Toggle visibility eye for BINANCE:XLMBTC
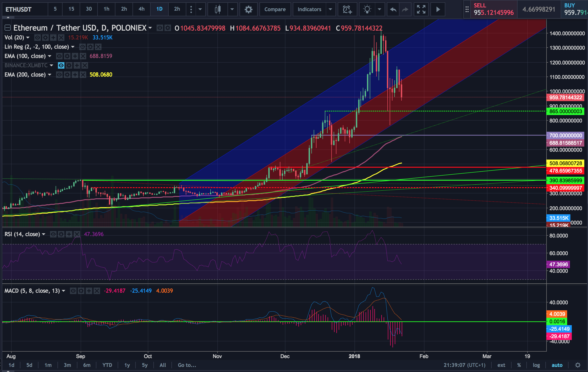The height and width of the screenshot is (372, 588). click(61, 65)
